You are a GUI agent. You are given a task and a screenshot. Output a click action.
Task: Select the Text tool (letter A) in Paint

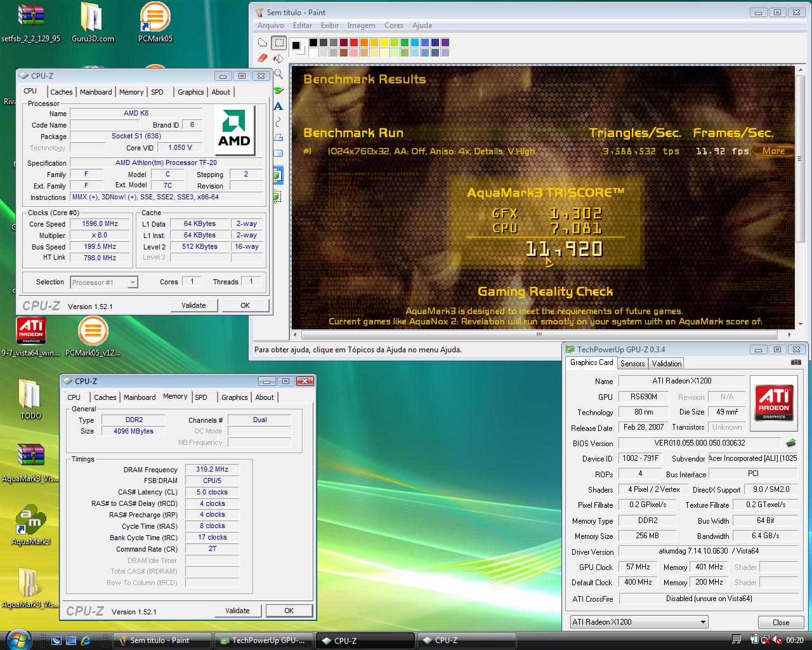pyautogui.click(x=278, y=105)
